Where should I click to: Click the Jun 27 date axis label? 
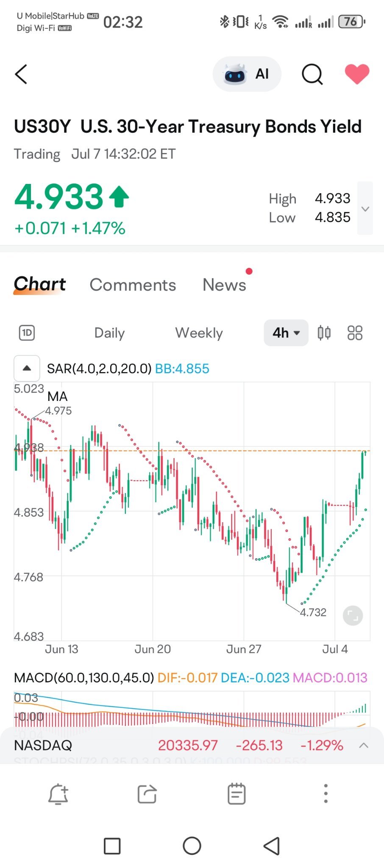(x=244, y=649)
